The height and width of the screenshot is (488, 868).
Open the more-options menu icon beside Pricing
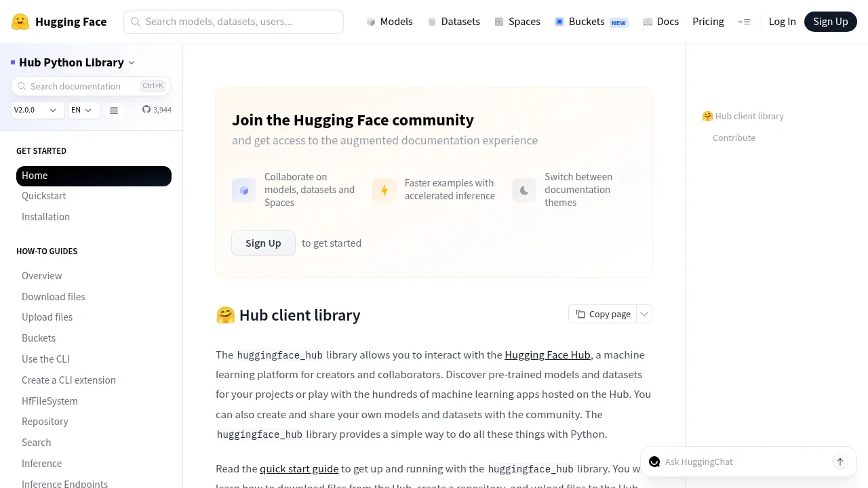[744, 22]
